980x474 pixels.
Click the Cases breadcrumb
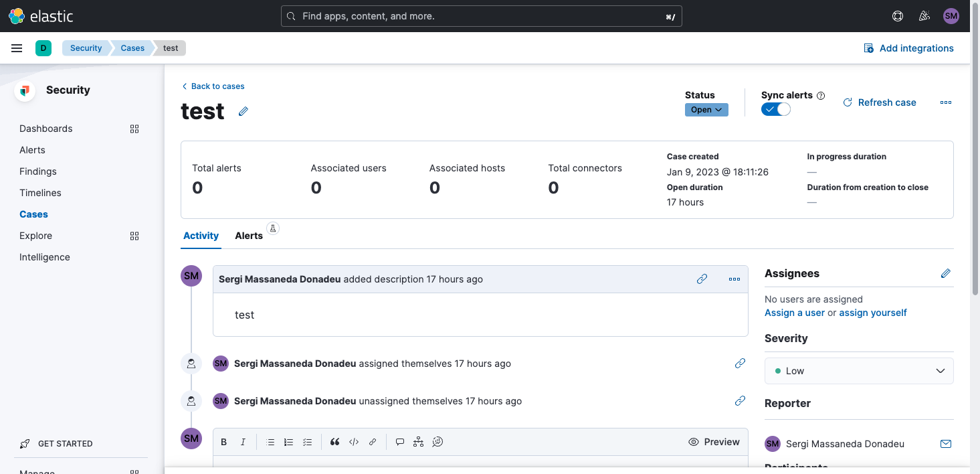click(x=132, y=48)
